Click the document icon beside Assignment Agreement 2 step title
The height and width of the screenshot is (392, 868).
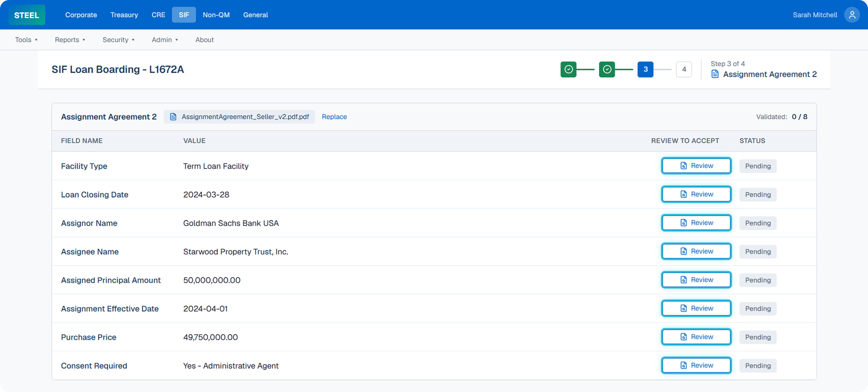[x=715, y=74]
